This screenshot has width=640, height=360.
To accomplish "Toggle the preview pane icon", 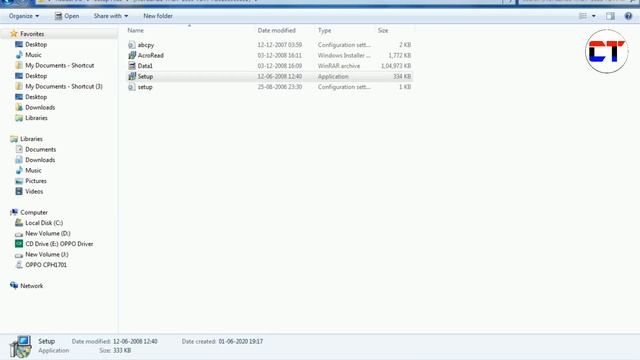I will 610,16.
